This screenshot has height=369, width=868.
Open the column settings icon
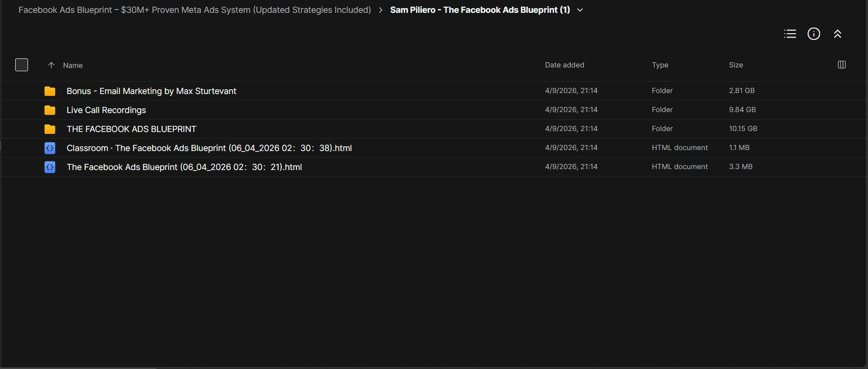tap(842, 65)
